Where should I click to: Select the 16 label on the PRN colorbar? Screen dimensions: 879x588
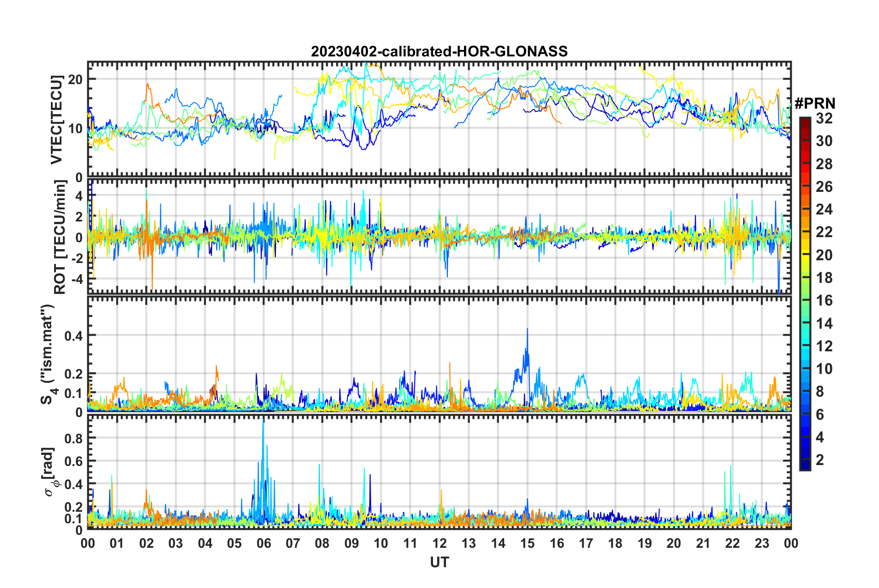(824, 300)
